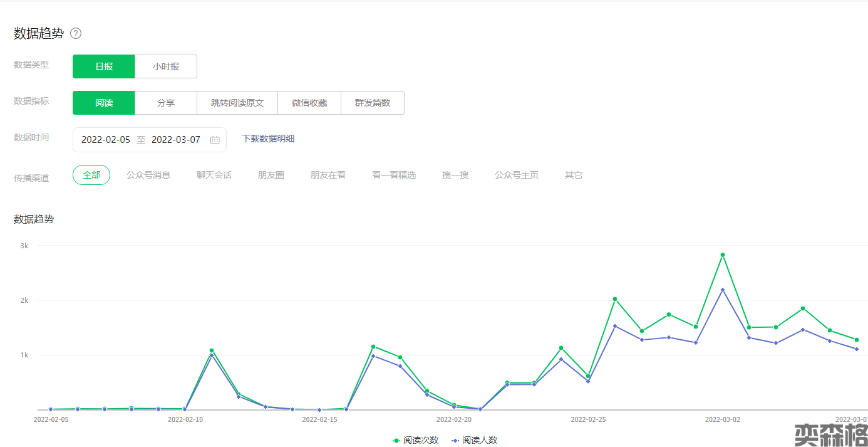Click the 2022-03-02 peak green data point
868x447 pixels.
pyautogui.click(x=722, y=255)
